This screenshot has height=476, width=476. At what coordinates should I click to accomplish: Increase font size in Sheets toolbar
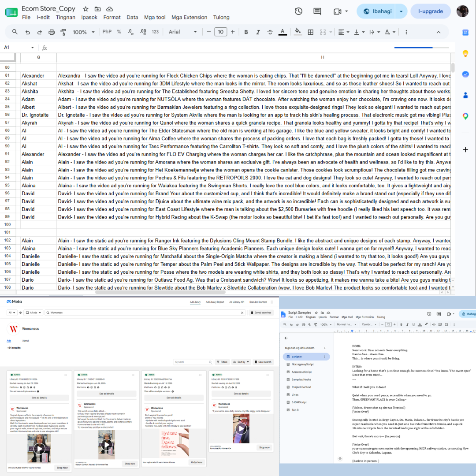point(233,32)
